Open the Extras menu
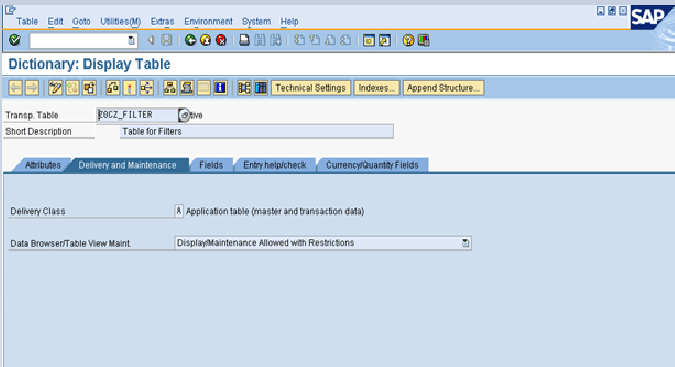The image size is (675, 367). point(162,21)
